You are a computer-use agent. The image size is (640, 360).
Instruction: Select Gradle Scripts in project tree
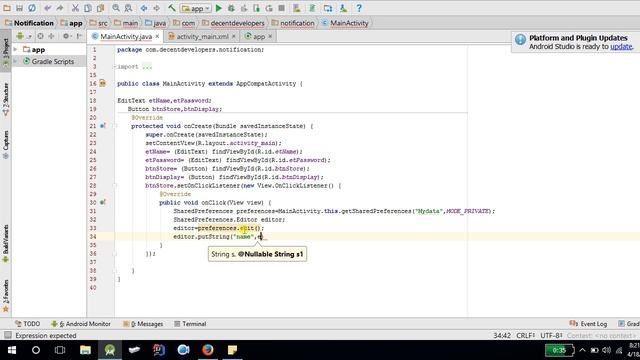49,61
